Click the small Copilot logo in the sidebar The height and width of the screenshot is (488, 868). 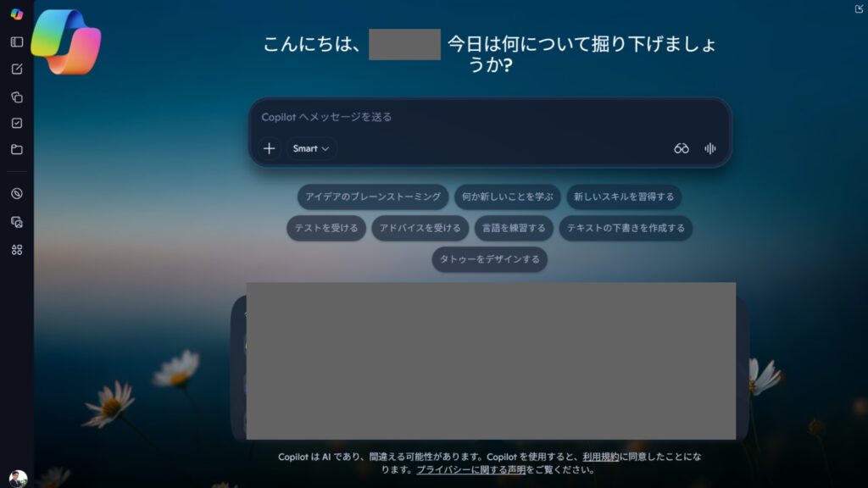(x=17, y=14)
